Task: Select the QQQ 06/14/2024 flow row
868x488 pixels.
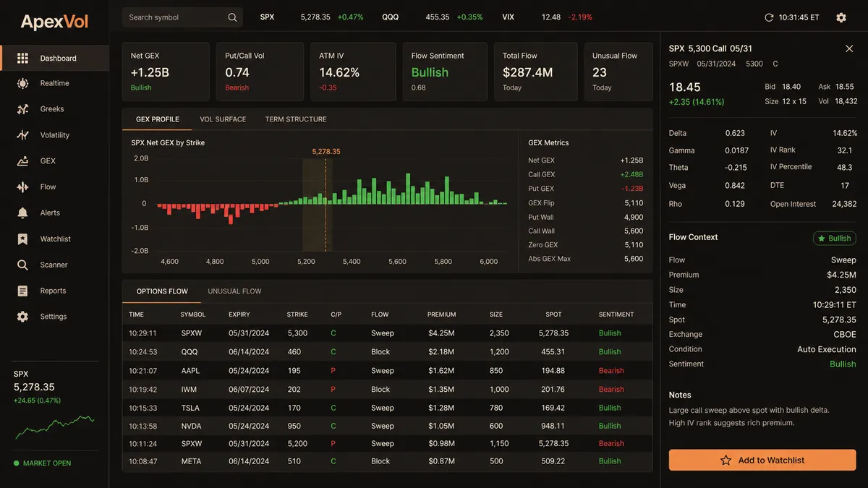Action: pyautogui.click(x=387, y=352)
